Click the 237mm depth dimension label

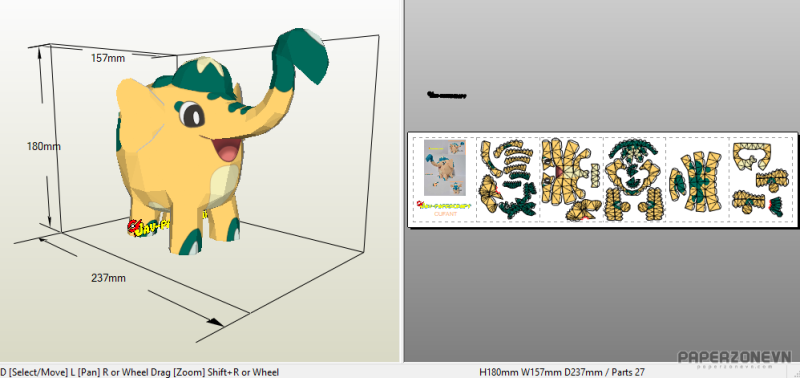click(x=109, y=278)
